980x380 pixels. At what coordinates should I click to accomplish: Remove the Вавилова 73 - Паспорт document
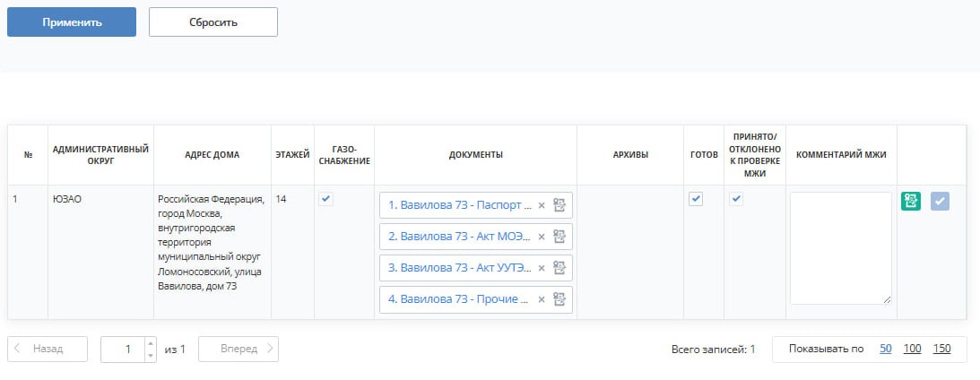pos(542,205)
